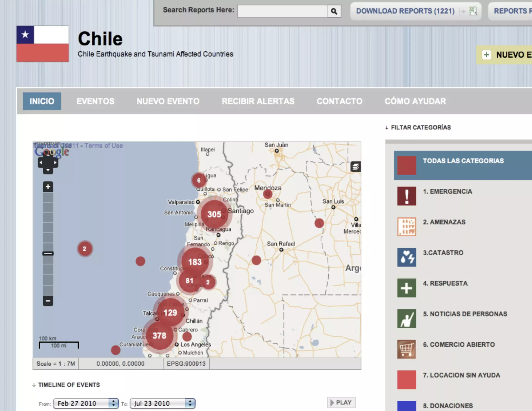Select the Comercio Abierto shopping cart icon
The height and width of the screenshot is (411, 532).
point(407,349)
